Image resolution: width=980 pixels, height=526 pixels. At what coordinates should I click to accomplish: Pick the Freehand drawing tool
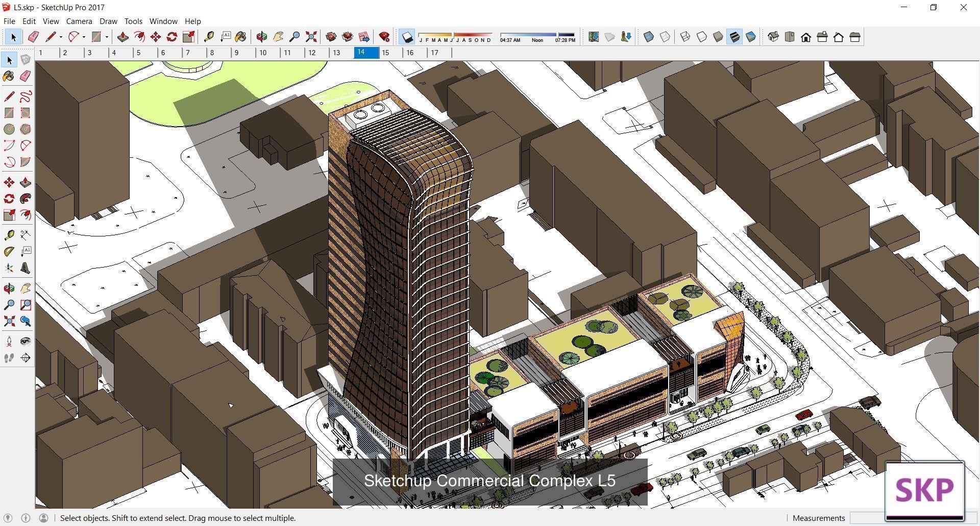click(x=26, y=97)
